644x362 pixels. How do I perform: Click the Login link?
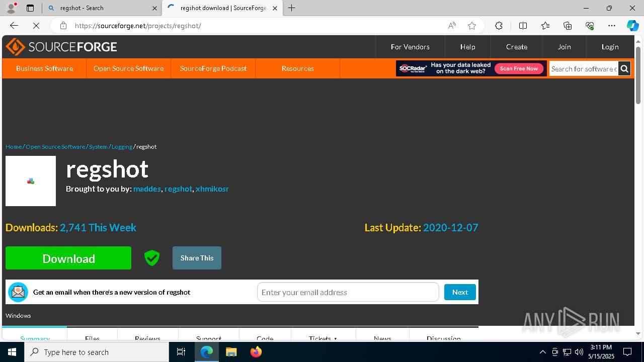pyautogui.click(x=610, y=47)
